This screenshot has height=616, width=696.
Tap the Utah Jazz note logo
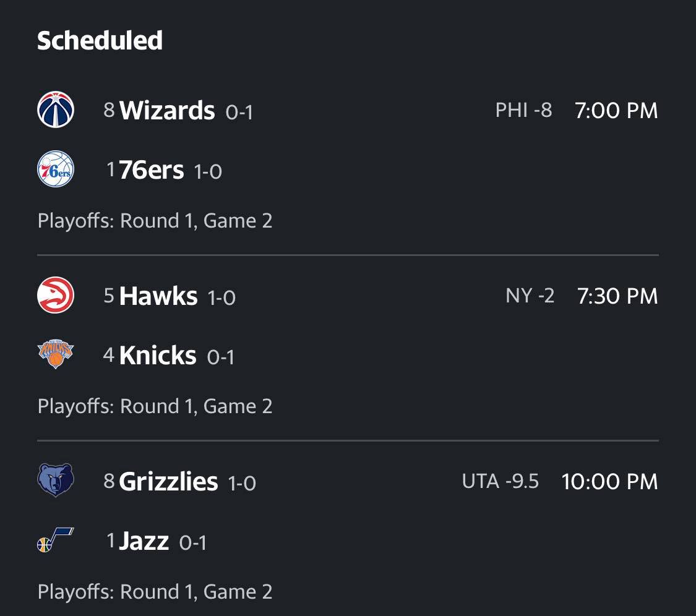pos(56,540)
